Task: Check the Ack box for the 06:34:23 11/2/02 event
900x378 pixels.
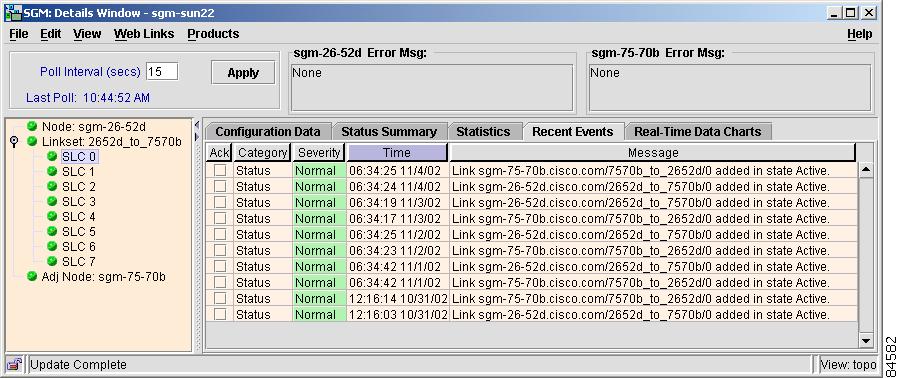Action: (x=220, y=251)
